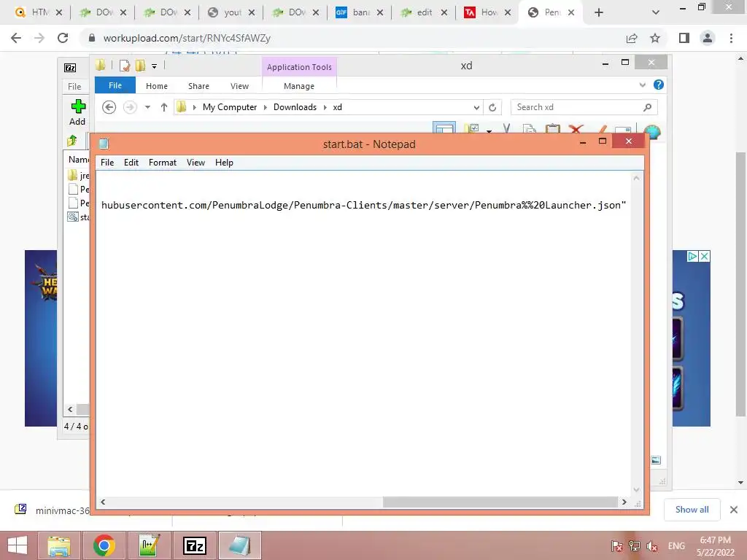Click the 7-Zip Add button
The height and width of the screenshot is (560, 747).
77,112
